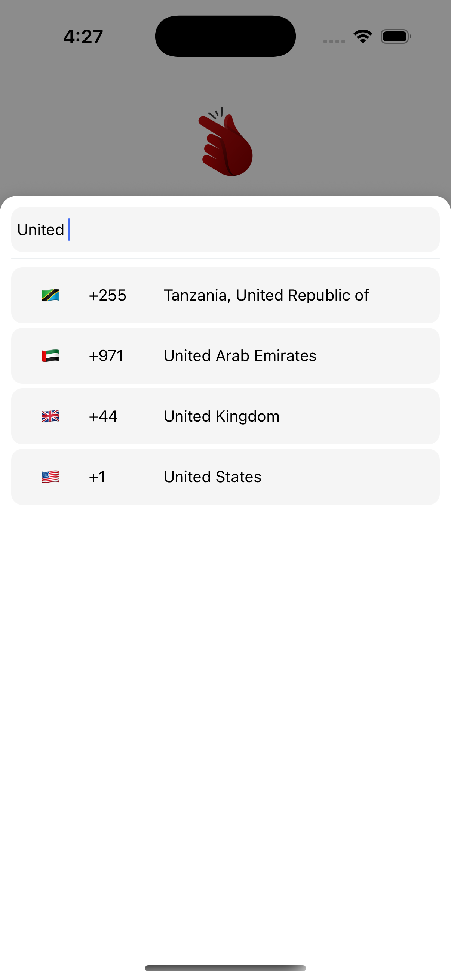Screen dimensions: 451x980
Task: Pick United Arab Emirates from the list
Action: (x=240, y=356)
